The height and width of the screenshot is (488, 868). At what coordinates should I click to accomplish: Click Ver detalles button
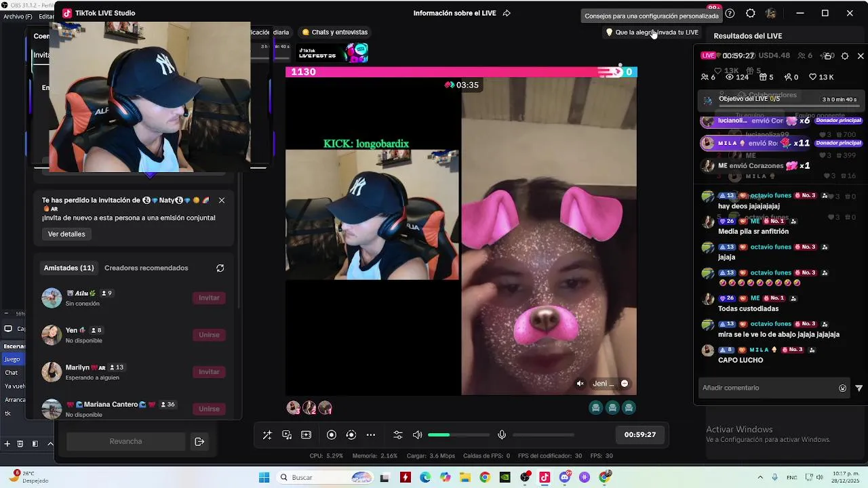pos(66,234)
